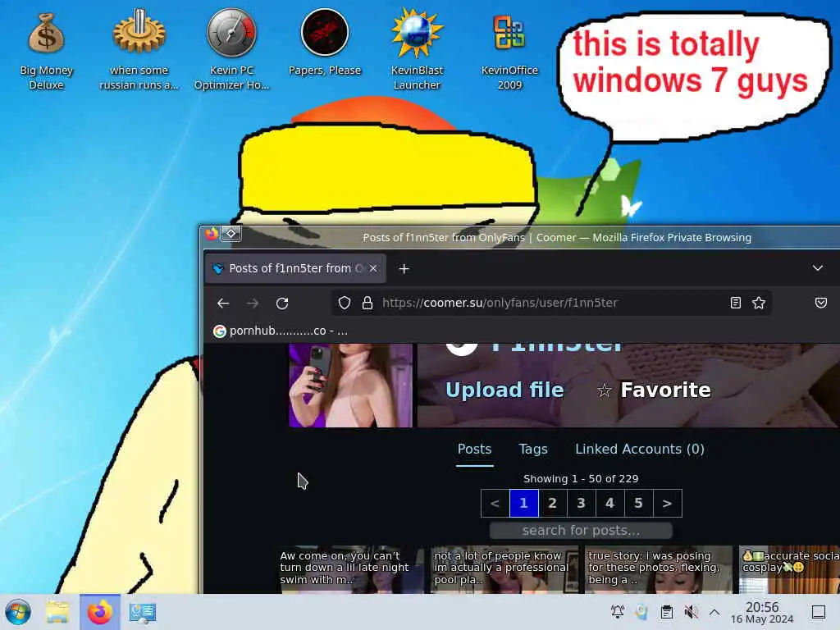Screen dimensions: 840x630
Task: Open the 'when some russian runs a...' gear icon
Action: [139, 50]
